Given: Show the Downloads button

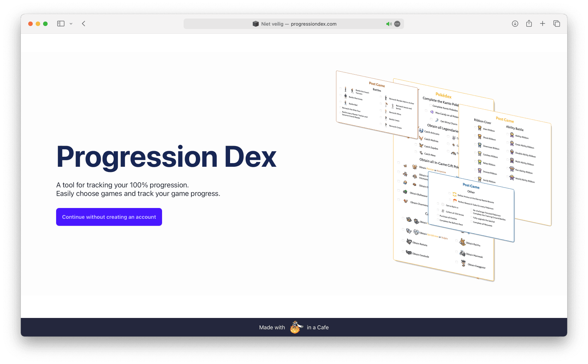Looking at the screenshot, I should (515, 24).
